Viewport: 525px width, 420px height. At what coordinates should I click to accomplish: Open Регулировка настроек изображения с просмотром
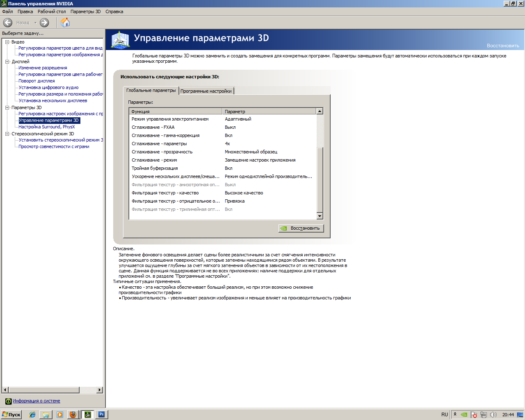point(60,114)
